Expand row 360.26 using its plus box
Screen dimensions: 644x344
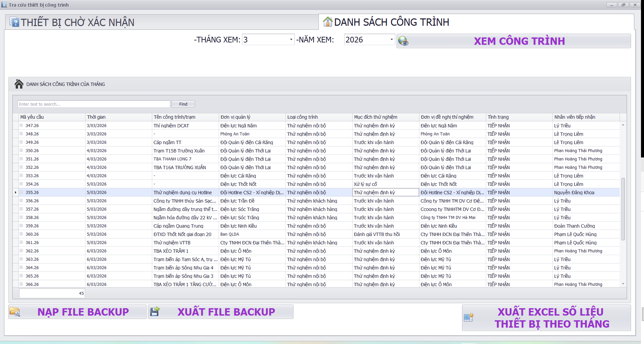click(x=21, y=234)
